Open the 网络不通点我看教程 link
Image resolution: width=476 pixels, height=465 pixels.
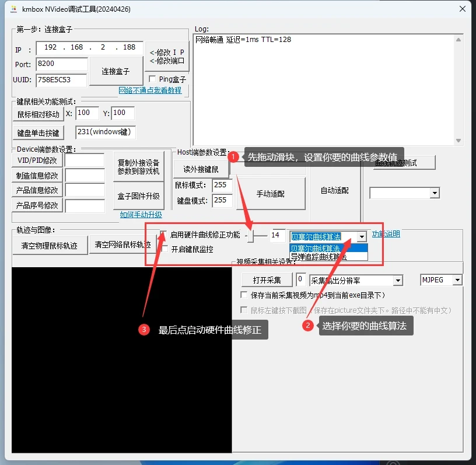click(150, 90)
